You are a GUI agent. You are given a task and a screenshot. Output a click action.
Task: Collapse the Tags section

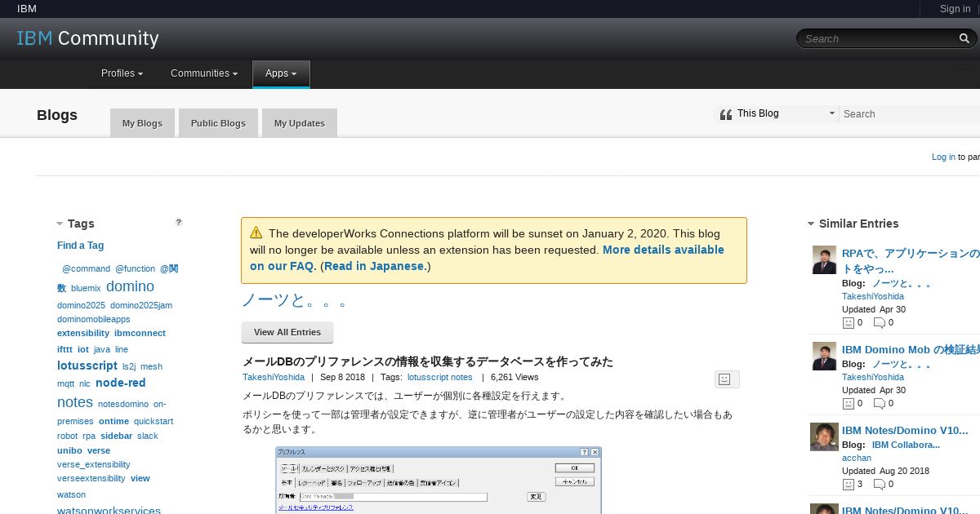coord(60,224)
